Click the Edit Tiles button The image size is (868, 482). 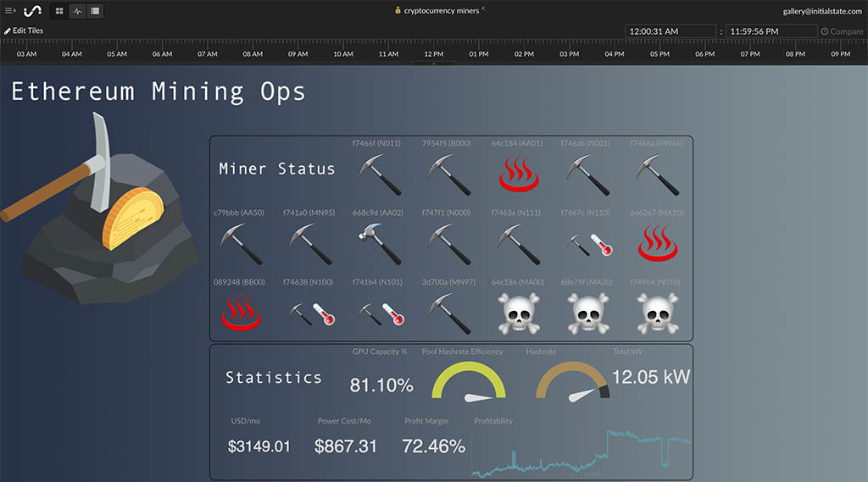tap(24, 30)
